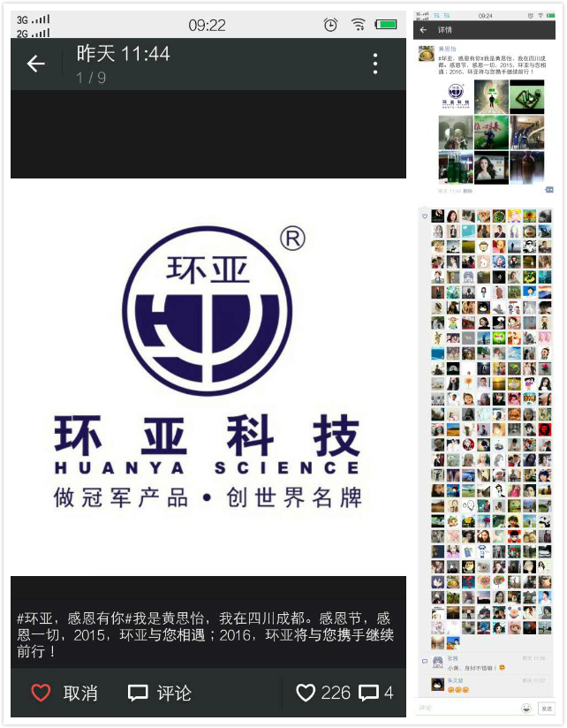Open 黄思怡 profile name link
The height and width of the screenshot is (728, 567).
click(447, 49)
